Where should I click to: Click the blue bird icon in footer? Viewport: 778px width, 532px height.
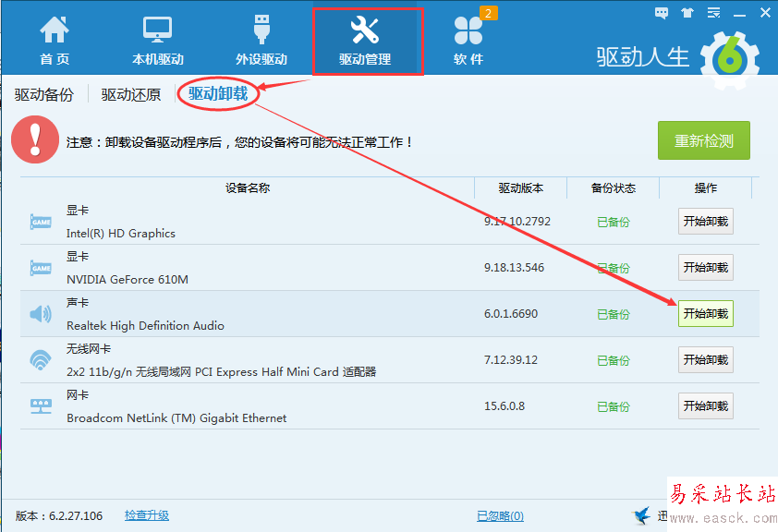click(642, 515)
